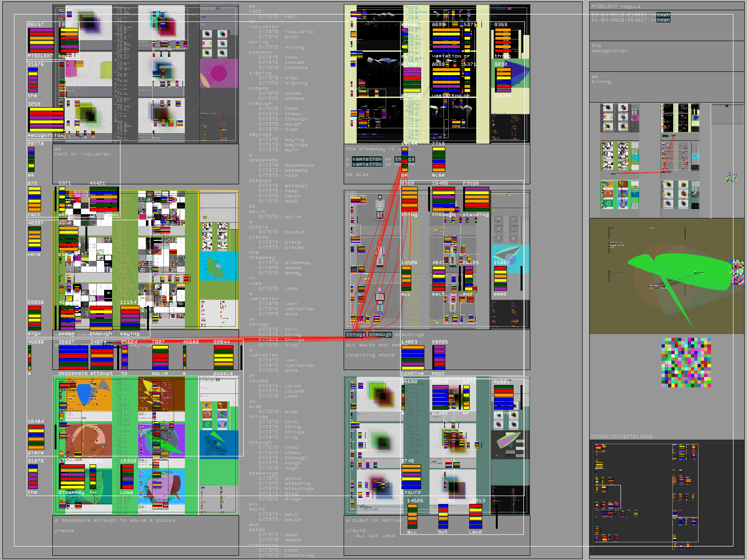Click the 'combine' 14023 color bars
Viewport: 747px width, 560px height.
413,358
